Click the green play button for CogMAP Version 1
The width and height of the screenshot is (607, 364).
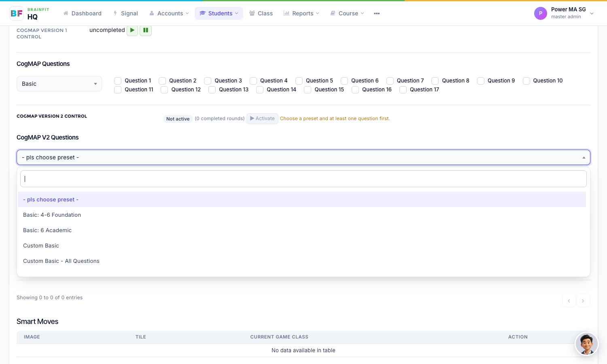(132, 30)
